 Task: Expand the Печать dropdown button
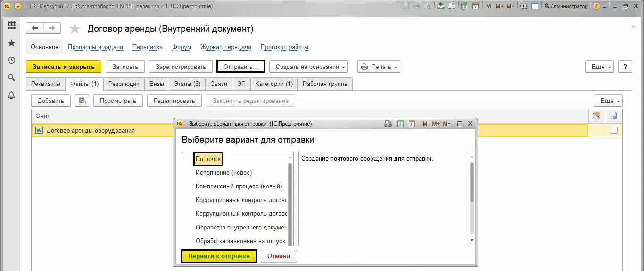pyautogui.click(x=379, y=67)
